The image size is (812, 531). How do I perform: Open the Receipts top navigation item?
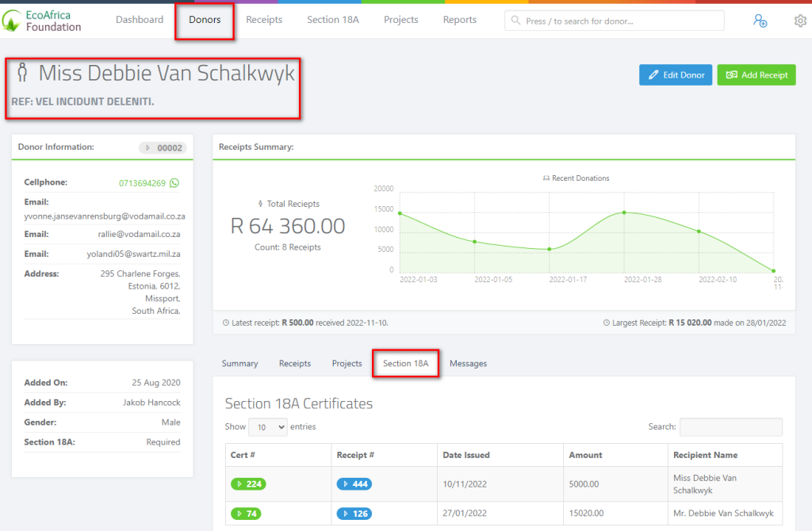coord(264,20)
